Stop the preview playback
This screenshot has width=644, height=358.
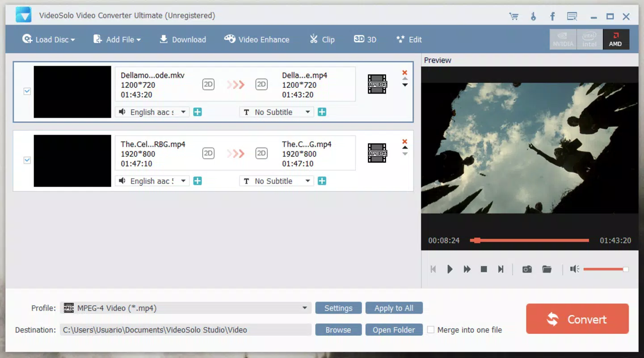[x=484, y=269]
